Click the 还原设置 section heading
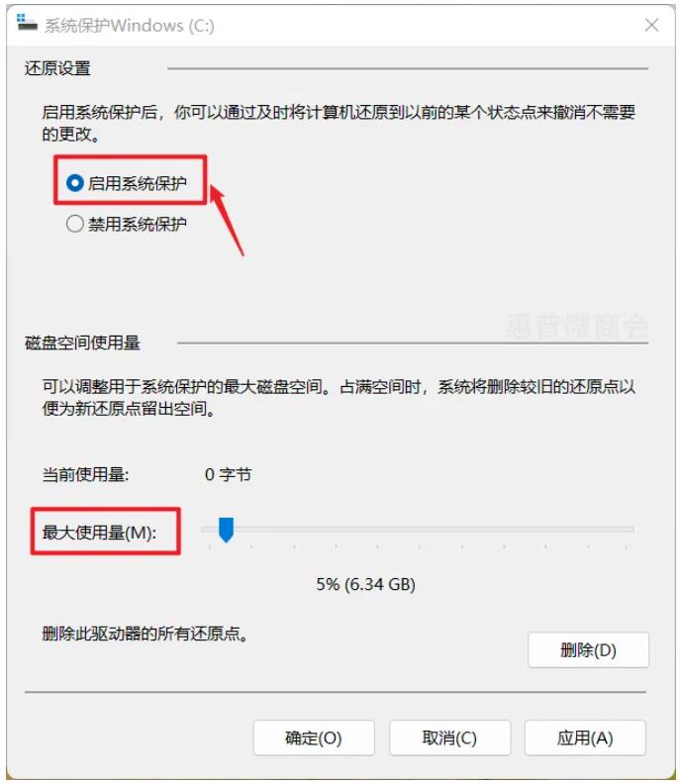This screenshot has height=784, width=680. (x=57, y=68)
